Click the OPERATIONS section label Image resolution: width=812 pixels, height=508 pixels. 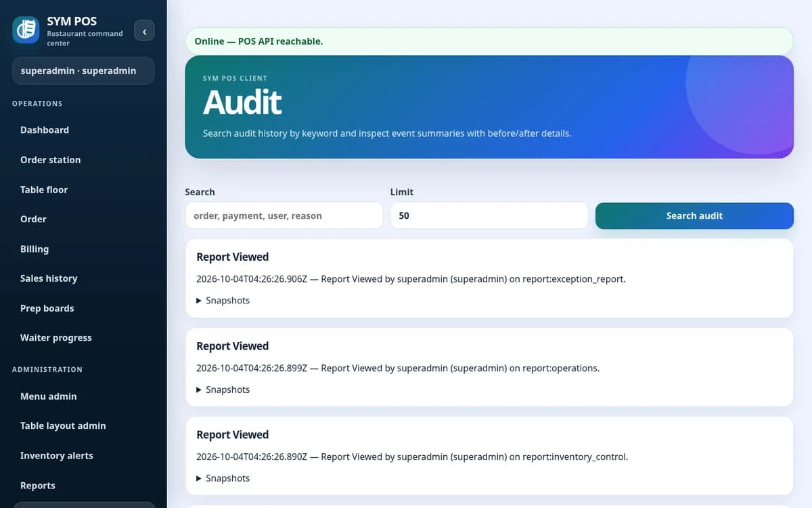[x=37, y=104]
